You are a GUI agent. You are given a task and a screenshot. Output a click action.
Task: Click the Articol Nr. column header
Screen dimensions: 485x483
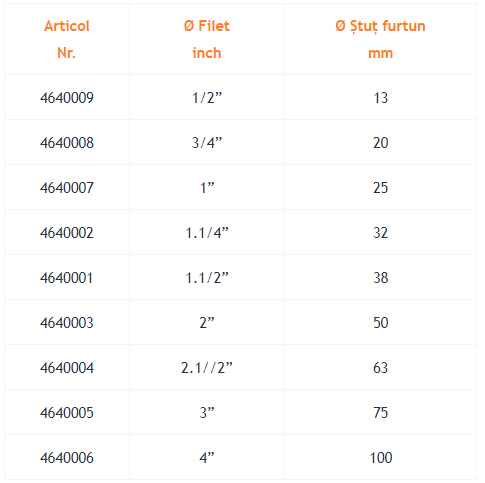[x=67, y=39]
